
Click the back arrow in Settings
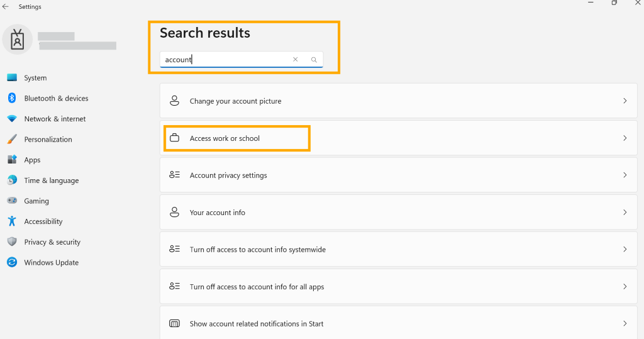coord(6,7)
